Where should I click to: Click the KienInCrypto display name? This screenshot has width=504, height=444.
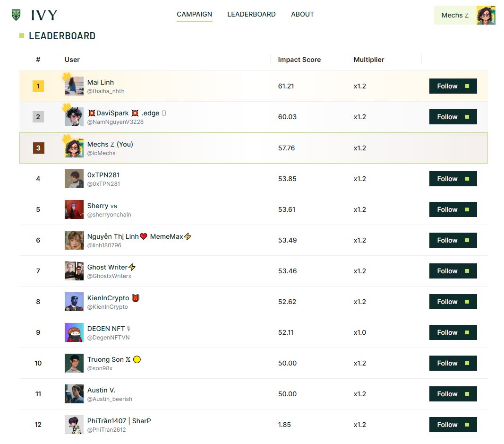pyautogui.click(x=108, y=298)
